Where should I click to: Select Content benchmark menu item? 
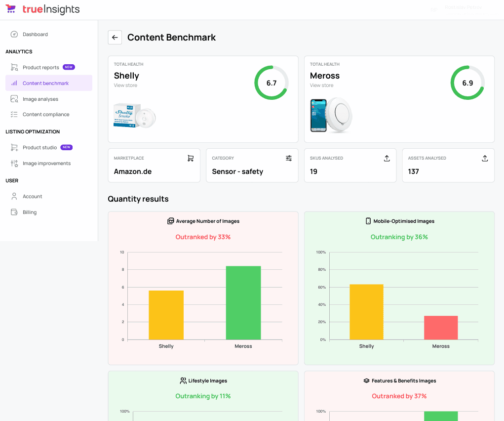(x=49, y=83)
